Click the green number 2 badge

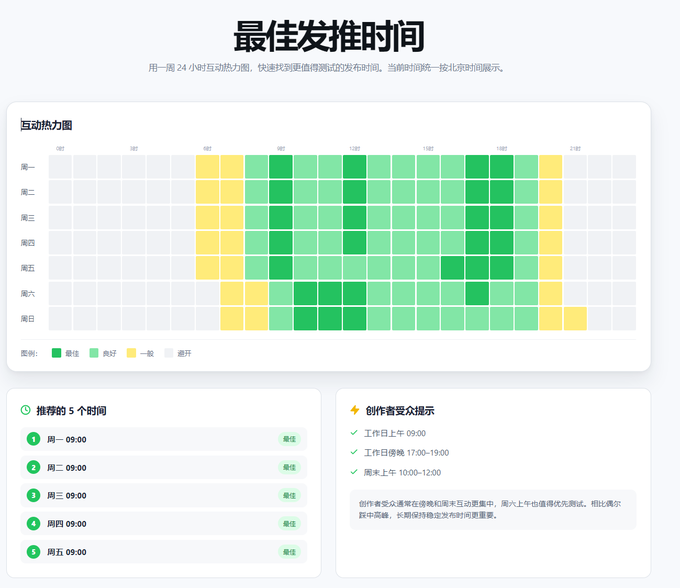pyautogui.click(x=33, y=467)
